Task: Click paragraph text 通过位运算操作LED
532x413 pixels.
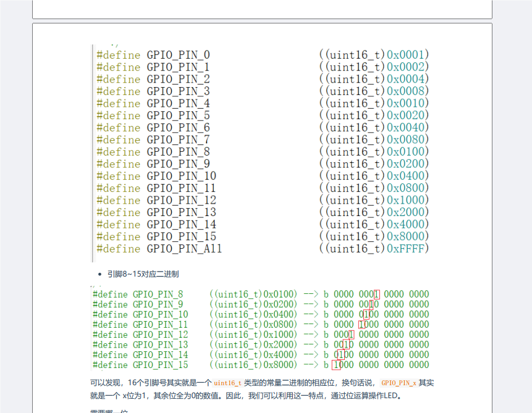Action: [366, 396]
